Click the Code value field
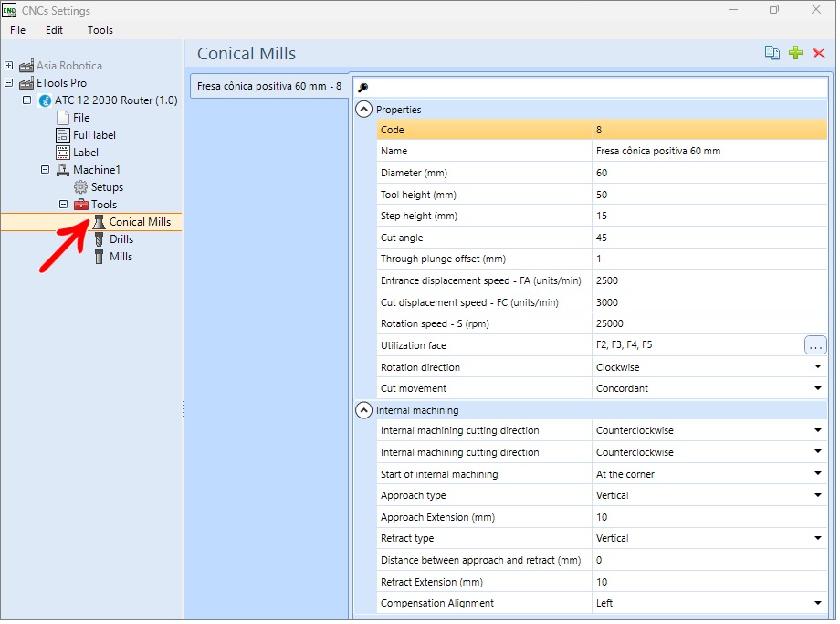840x624 pixels. point(711,131)
